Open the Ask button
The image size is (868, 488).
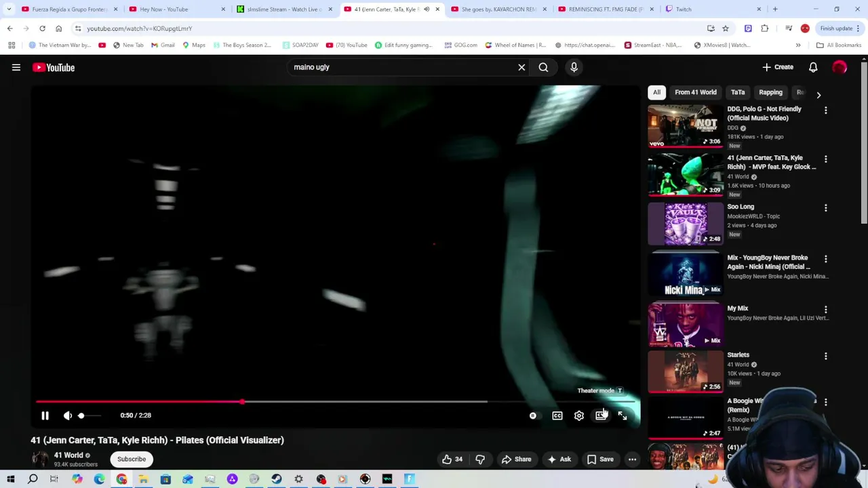pos(559,460)
